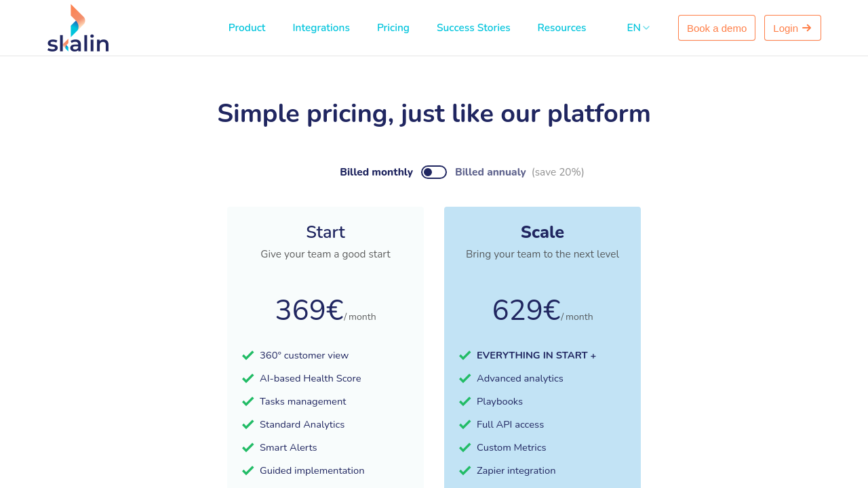Click the Scale plan heading
The height and width of the screenshot is (488, 868).
[x=542, y=232]
